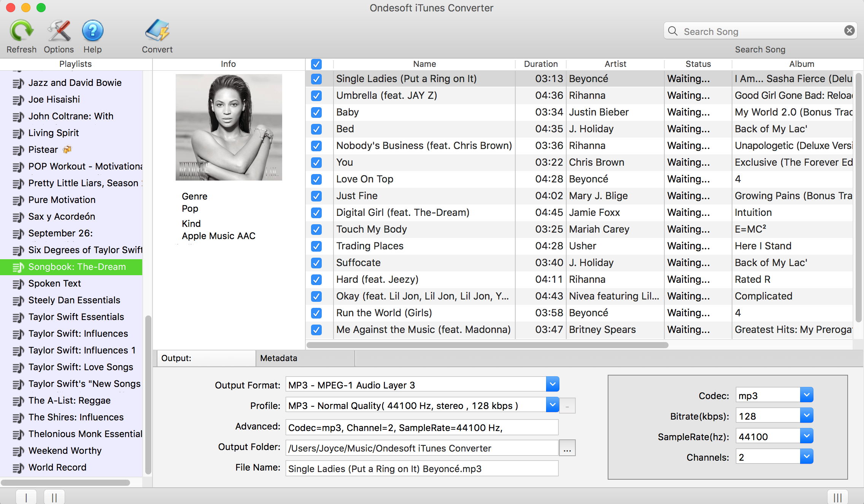
Task: Toggle checkbox for Single Ladies song
Action: pos(317,79)
